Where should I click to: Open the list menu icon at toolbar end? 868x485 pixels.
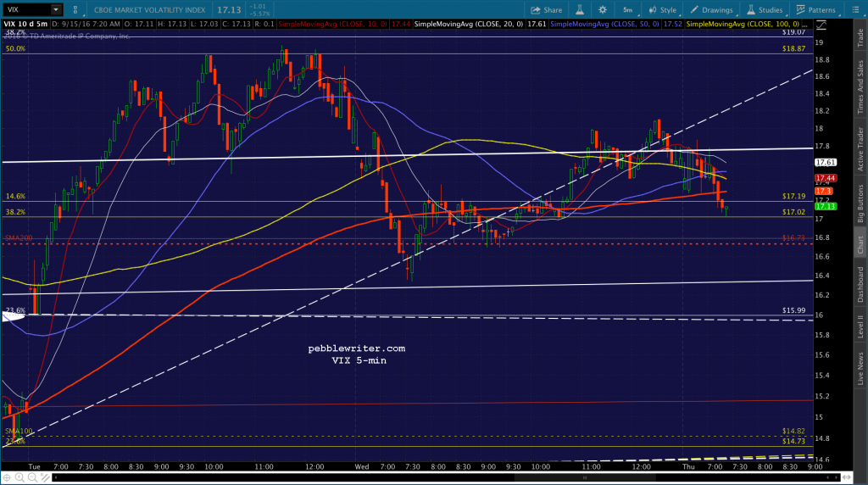point(855,10)
